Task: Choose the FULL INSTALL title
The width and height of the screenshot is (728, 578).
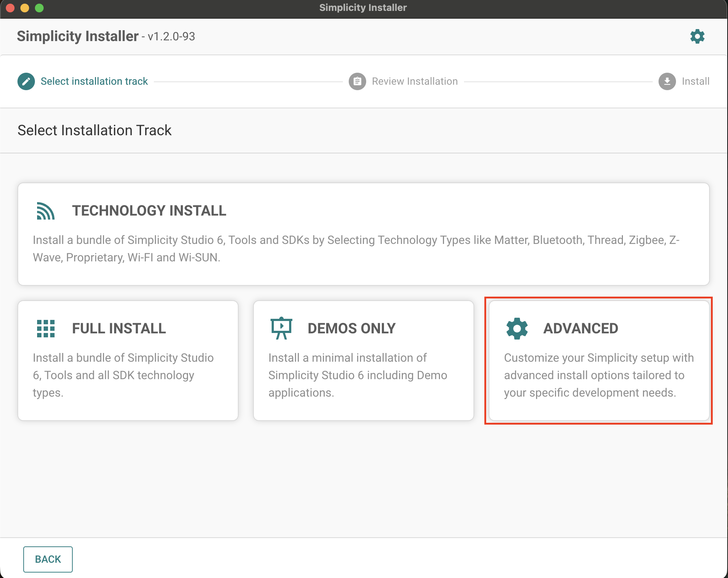Action: pos(119,329)
